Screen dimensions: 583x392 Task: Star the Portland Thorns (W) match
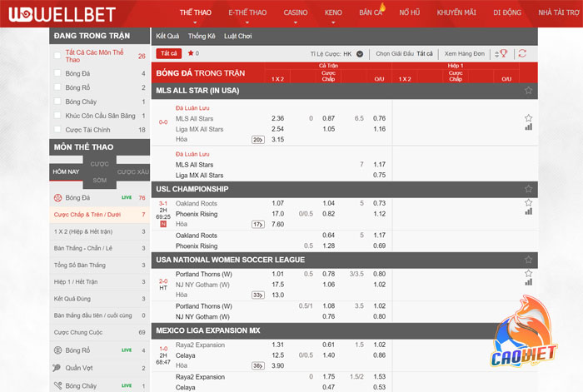pos(528,273)
